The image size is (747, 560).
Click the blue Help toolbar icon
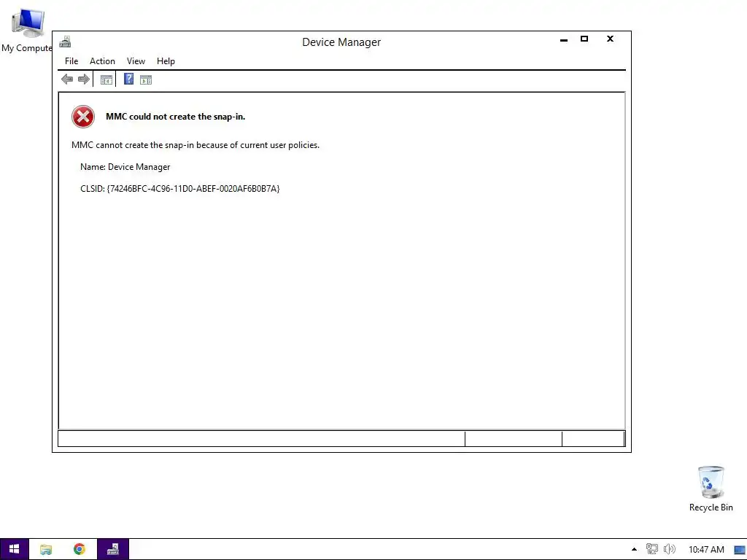[x=128, y=79]
